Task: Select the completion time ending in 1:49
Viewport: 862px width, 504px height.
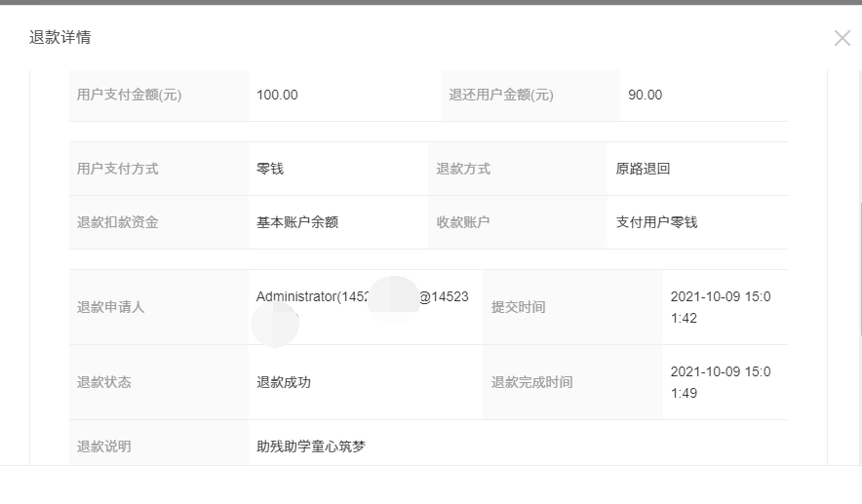Action: [x=721, y=382]
